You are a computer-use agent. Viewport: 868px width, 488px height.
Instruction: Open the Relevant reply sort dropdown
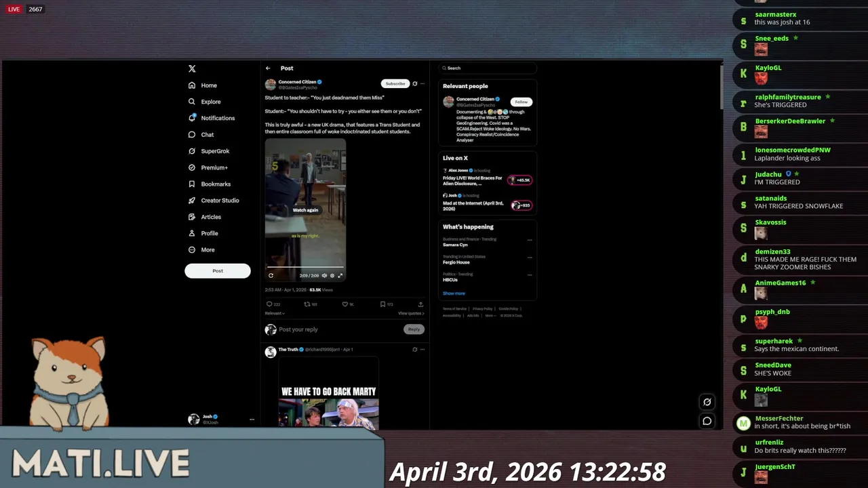pyautogui.click(x=275, y=313)
